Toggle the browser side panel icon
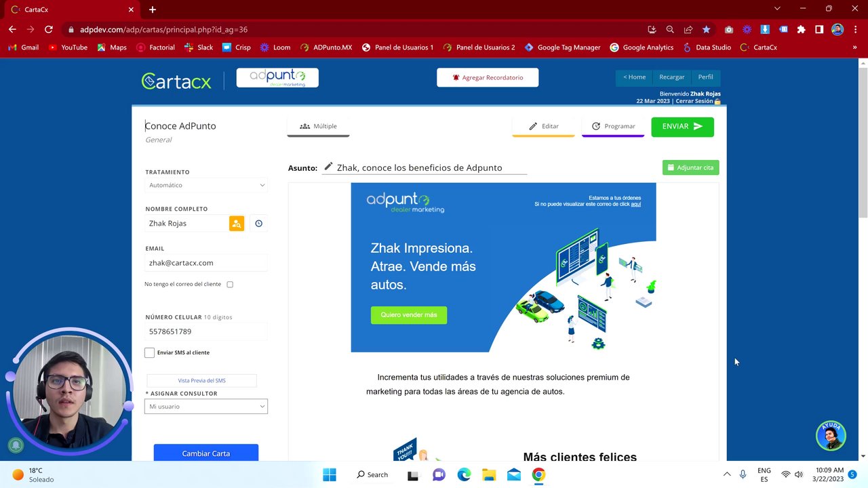868x488 pixels. point(819,30)
